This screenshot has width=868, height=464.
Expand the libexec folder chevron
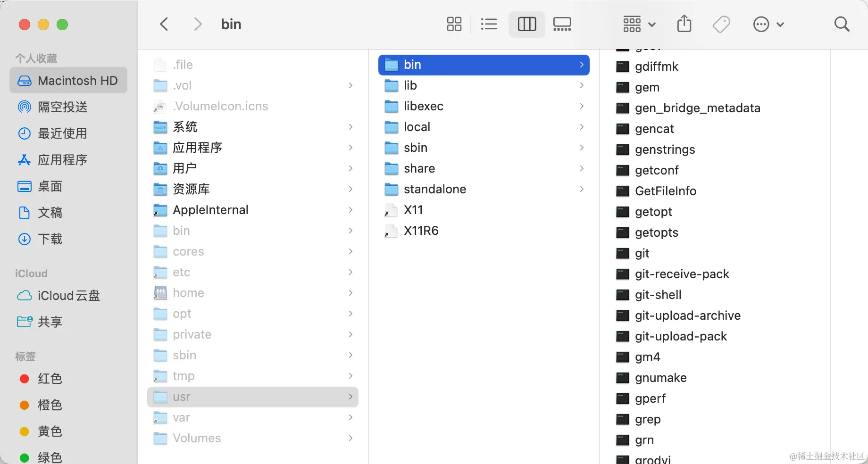tap(582, 106)
